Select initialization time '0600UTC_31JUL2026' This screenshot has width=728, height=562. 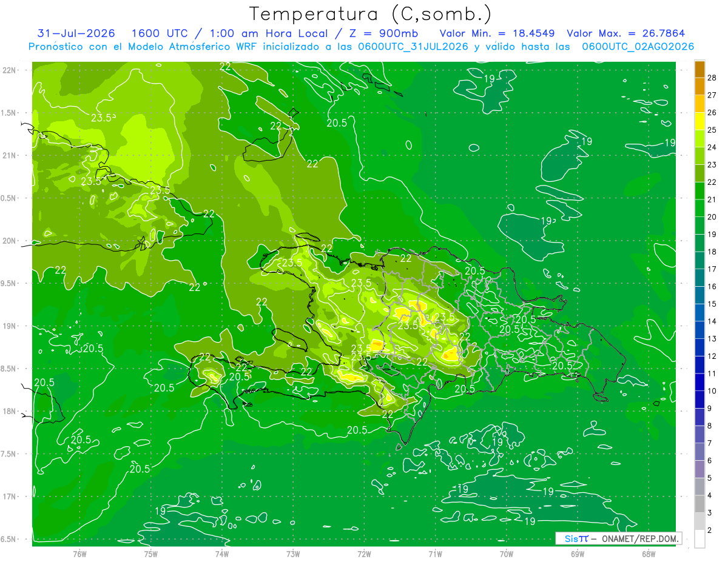click(x=413, y=47)
